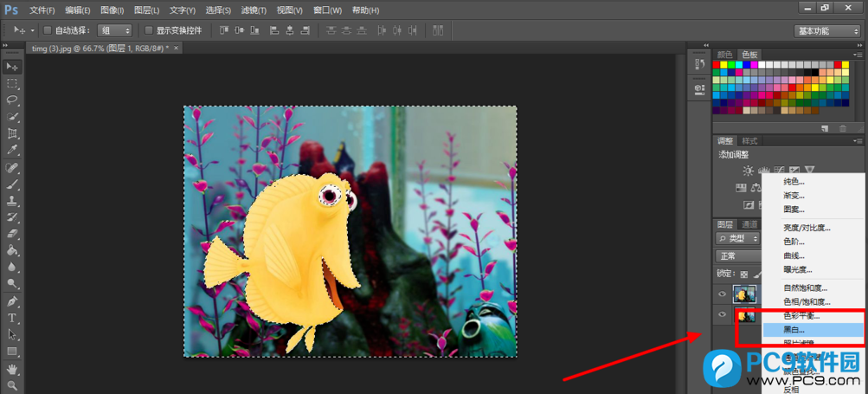
Task: Hide the bottom layer via eye icon
Action: [x=722, y=314]
